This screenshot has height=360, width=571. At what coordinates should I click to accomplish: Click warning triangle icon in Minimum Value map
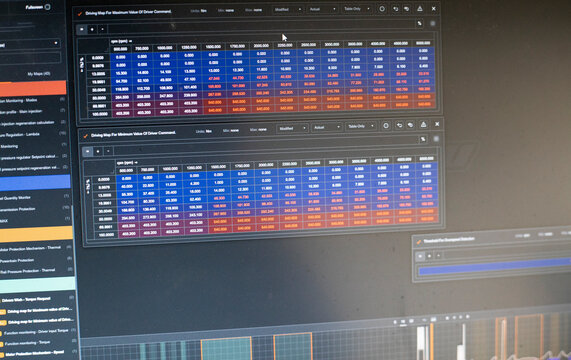click(x=424, y=124)
